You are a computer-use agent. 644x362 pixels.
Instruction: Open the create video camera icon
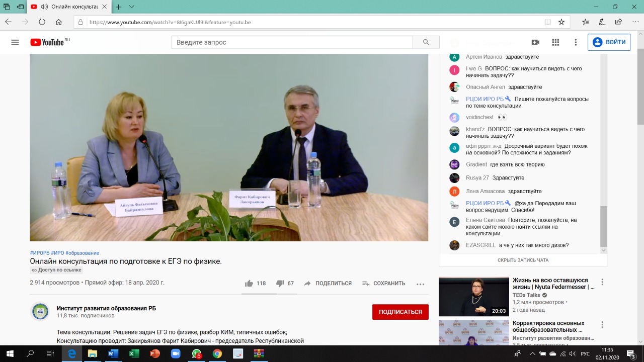click(535, 42)
